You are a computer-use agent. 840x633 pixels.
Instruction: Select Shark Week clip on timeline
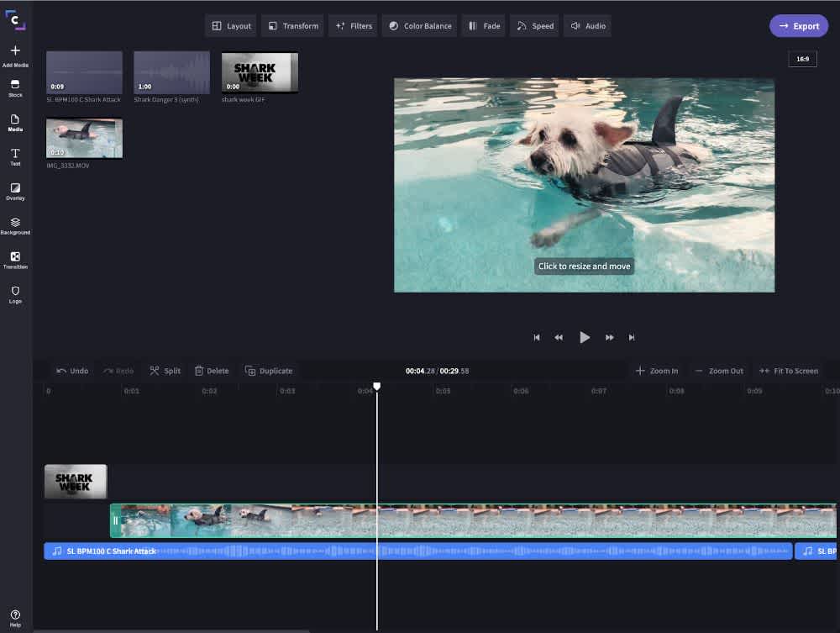[x=76, y=482]
